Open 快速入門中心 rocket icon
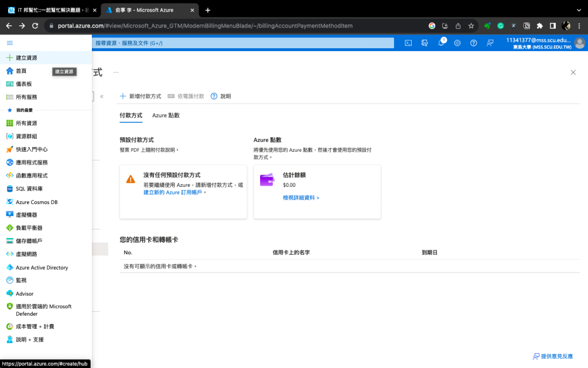 pyautogui.click(x=10, y=149)
